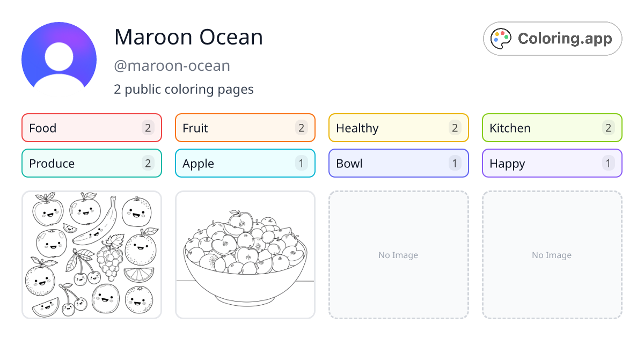Click the Maroon Ocean profile name
The image size is (644, 338).
tap(188, 37)
